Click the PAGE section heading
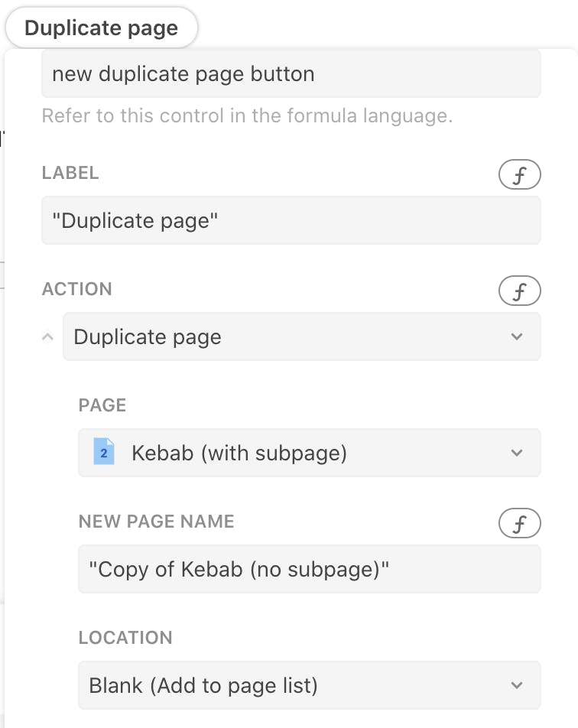578x728 pixels. pos(102,405)
